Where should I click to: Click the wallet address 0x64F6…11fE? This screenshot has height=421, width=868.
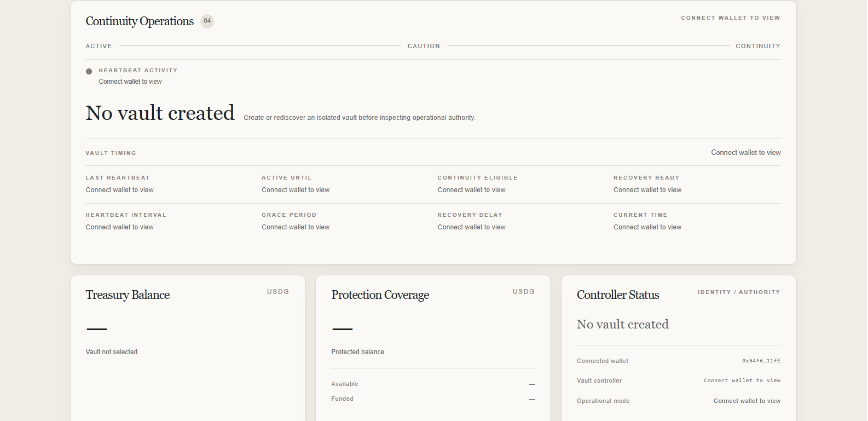[761, 361]
